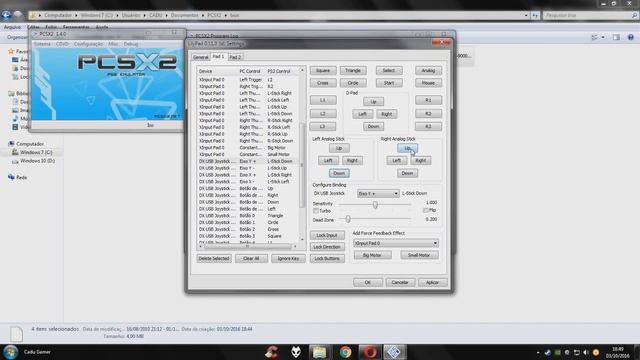This screenshot has width=640, height=360.
Task: Click the D-Pad Down button
Action: [x=373, y=127]
